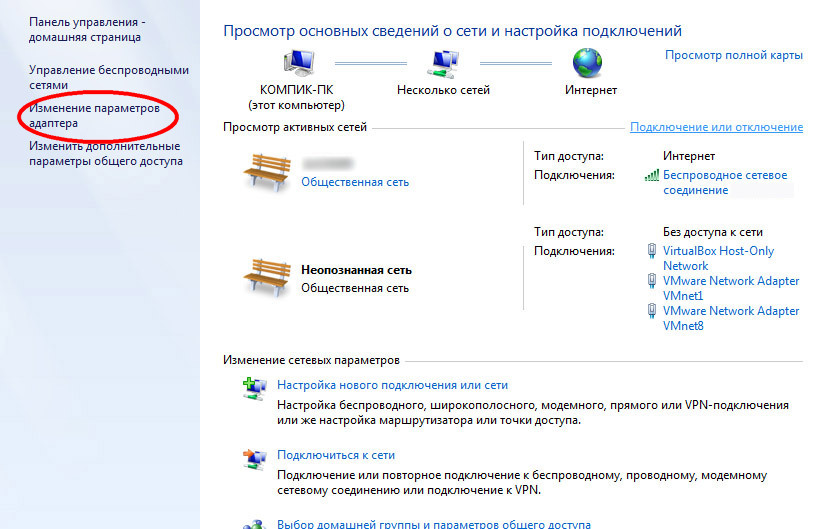831x529 pixels.
Task: Click the Несколько сетей label
Action: 443,90
